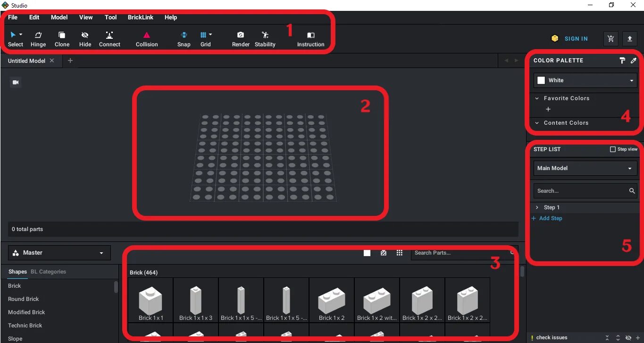The width and height of the screenshot is (644, 343).
Task: Toggle the Hide tool
Action: (x=85, y=39)
